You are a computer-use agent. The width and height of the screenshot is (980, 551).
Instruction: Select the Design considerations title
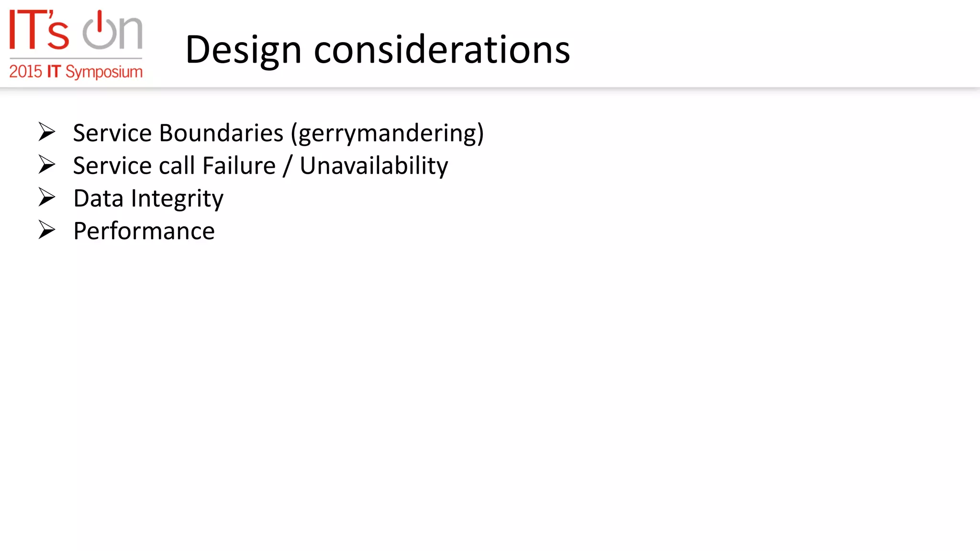click(378, 50)
